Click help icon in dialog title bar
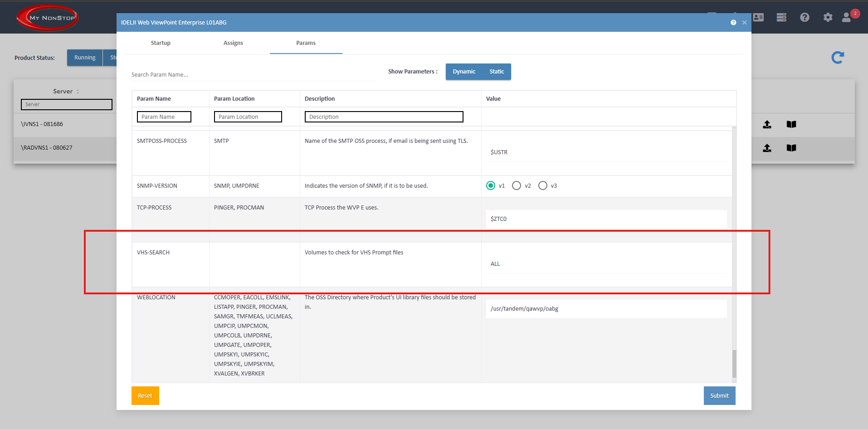Image resolution: width=868 pixels, height=429 pixels. coord(733,23)
